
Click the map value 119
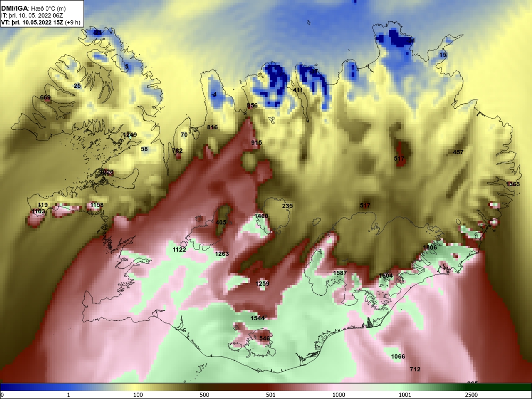[43, 205]
